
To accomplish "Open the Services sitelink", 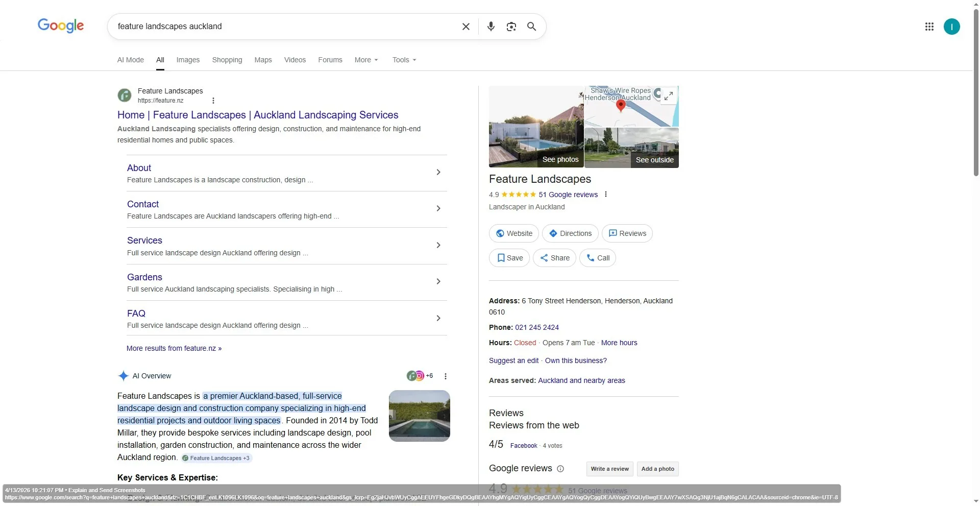I will pyautogui.click(x=144, y=240).
